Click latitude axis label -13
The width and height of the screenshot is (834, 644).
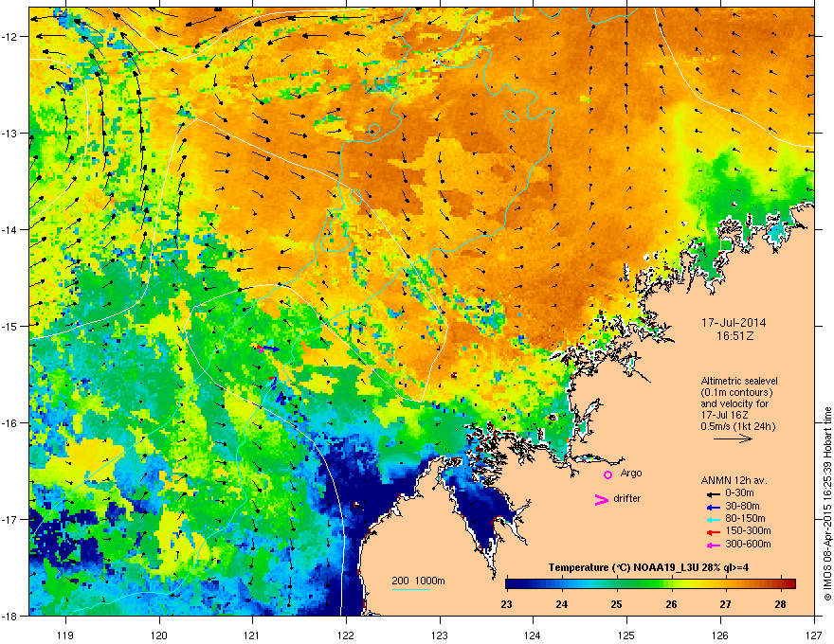tap(9, 134)
